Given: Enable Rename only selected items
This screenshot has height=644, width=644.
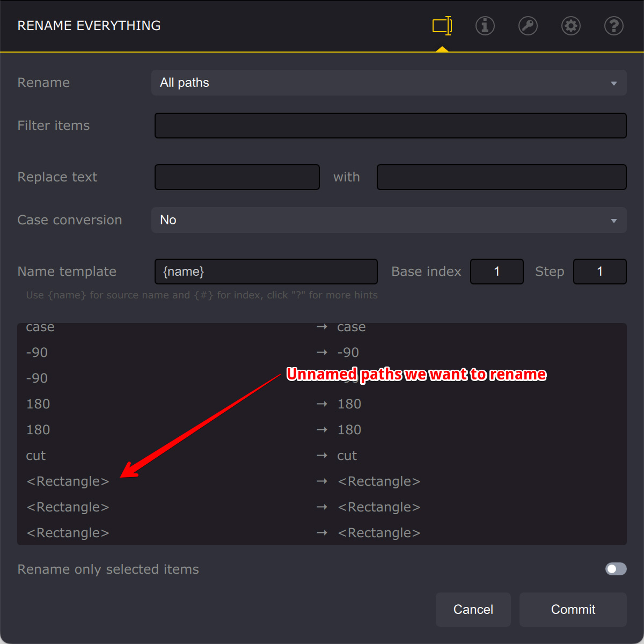Looking at the screenshot, I should tap(616, 569).
